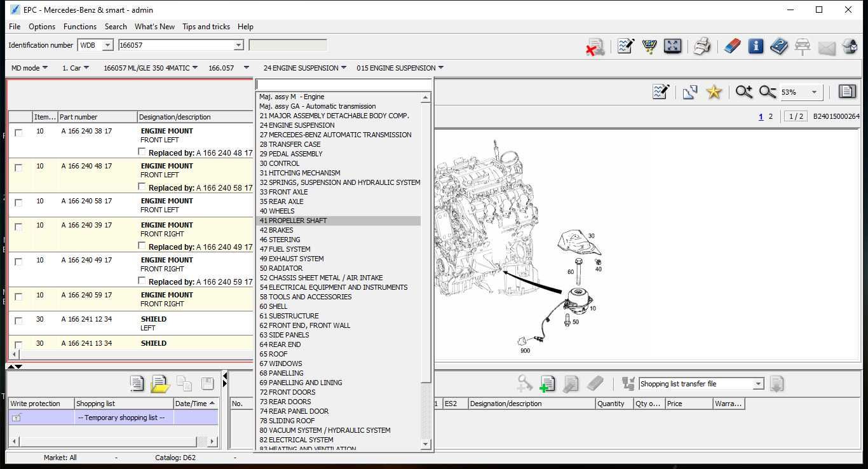Click the Designation/description header in parts list
Screen dimensions: 868x469
[195, 117]
